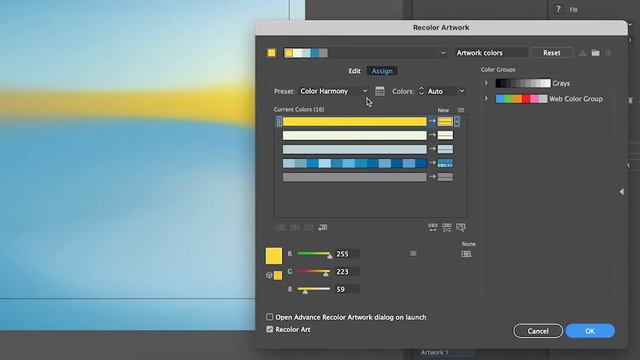The width and height of the screenshot is (640, 360).
Task: Expand the Web Color Group
Action: coord(486,98)
